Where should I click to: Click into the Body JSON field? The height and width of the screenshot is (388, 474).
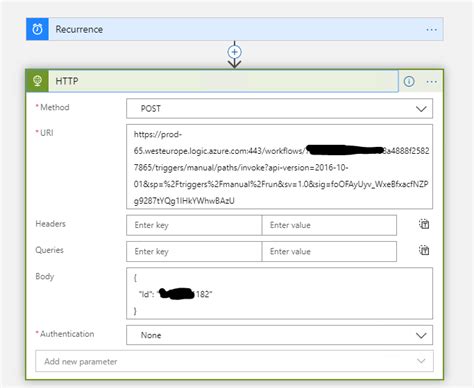point(279,293)
